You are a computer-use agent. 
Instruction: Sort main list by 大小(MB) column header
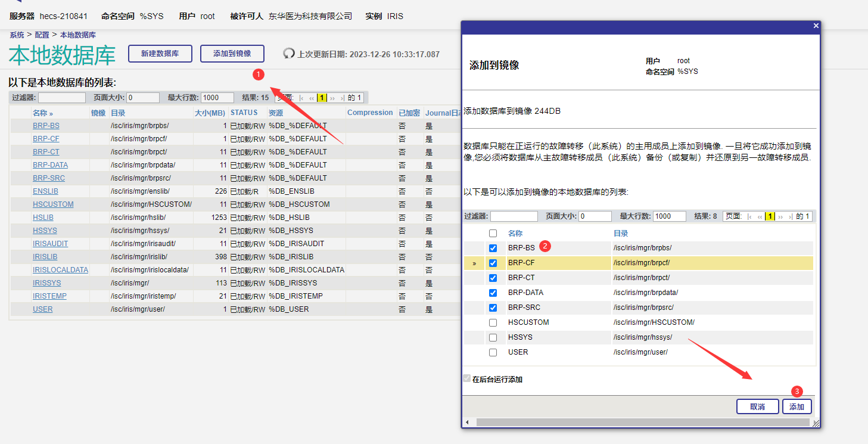tap(210, 113)
